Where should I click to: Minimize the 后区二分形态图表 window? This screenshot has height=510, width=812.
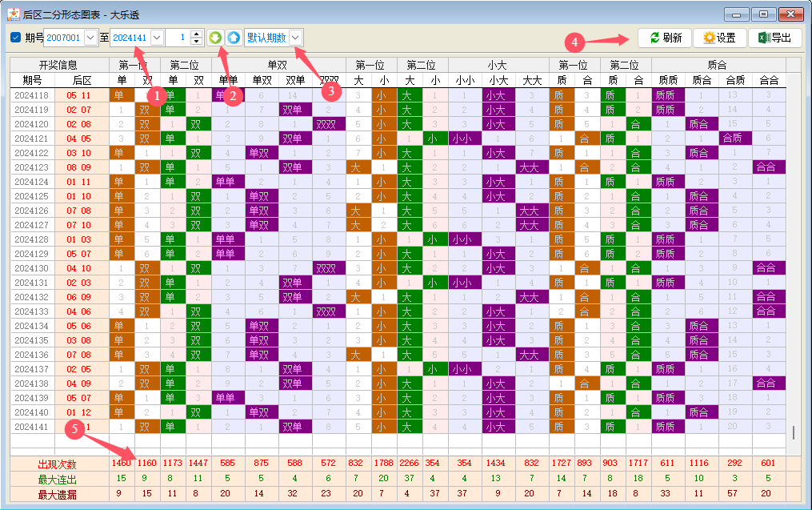point(736,14)
